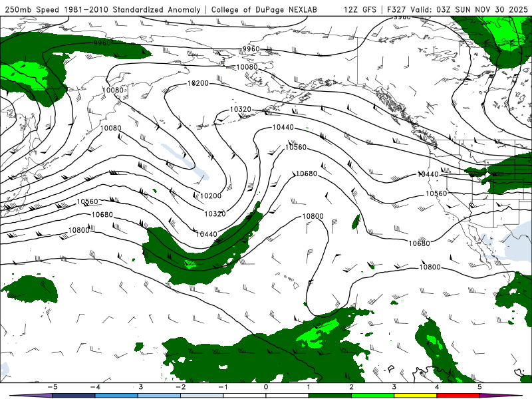The image size is (532, 399).
Task: Click the 'F327 Valid: 03Z SUN NOV 30 2025' text
Action: coord(458,9)
